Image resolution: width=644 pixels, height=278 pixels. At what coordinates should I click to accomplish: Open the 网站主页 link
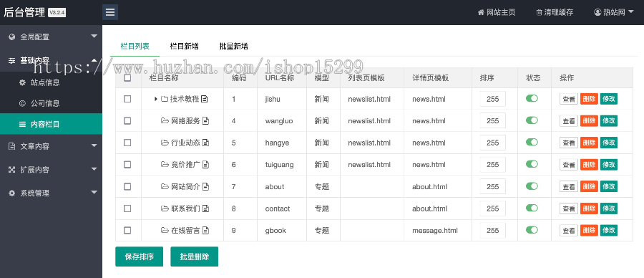tap(497, 12)
